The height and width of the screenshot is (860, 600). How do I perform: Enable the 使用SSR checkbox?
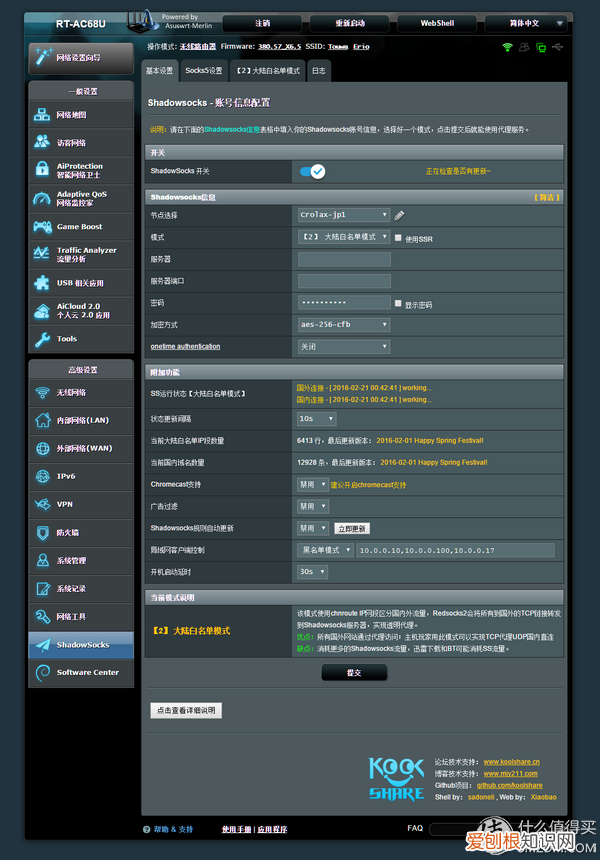tap(398, 238)
